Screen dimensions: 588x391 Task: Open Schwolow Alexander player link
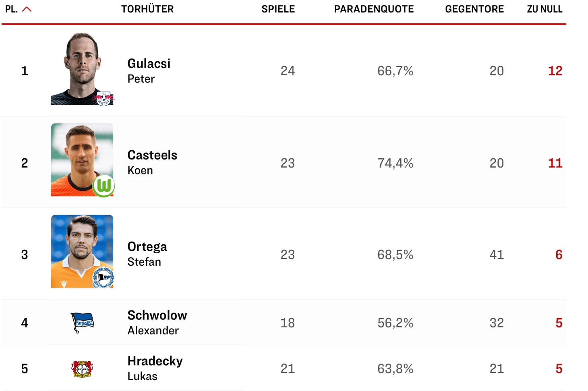tap(157, 322)
